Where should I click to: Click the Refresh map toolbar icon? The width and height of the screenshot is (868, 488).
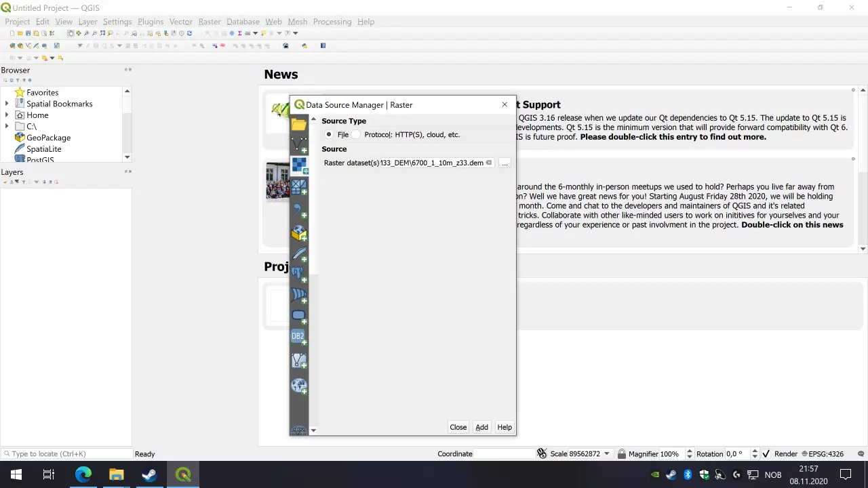[x=189, y=33]
